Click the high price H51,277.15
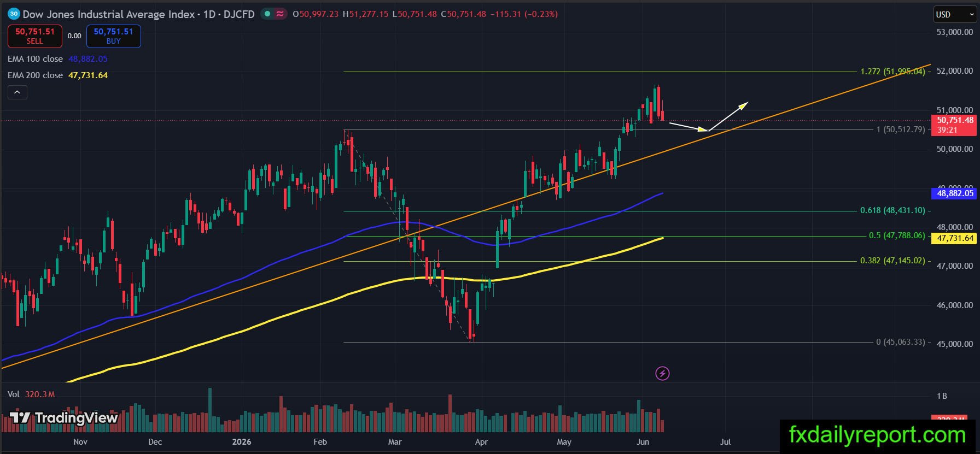Screen dimensions: 980x454 pyautogui.click(x=366, y=14)
